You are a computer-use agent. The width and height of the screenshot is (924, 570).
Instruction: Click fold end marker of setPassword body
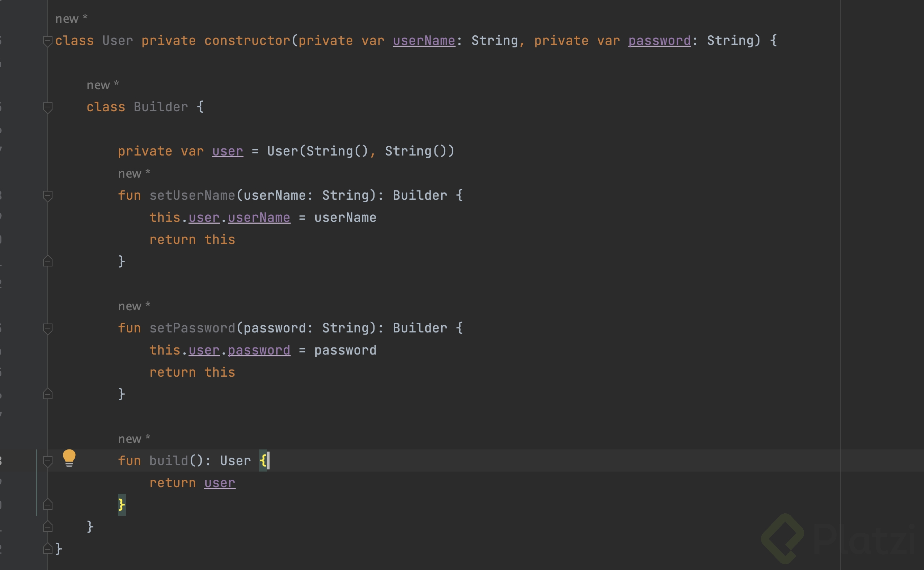click(x=47, y=394)
